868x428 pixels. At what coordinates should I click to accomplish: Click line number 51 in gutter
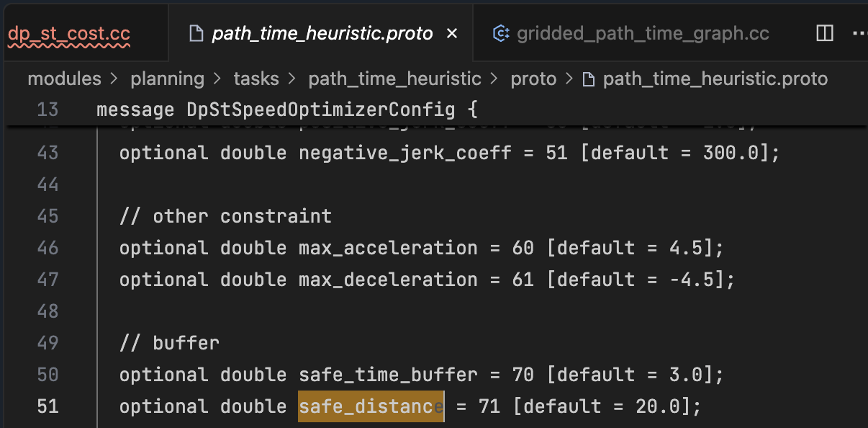tap(48, 406)
